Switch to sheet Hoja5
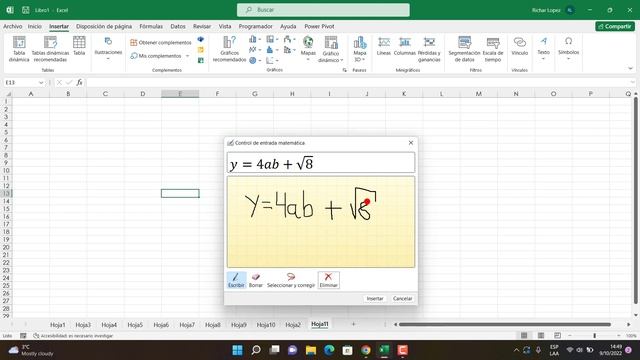The image size is (640, 360). coord(135,325)
